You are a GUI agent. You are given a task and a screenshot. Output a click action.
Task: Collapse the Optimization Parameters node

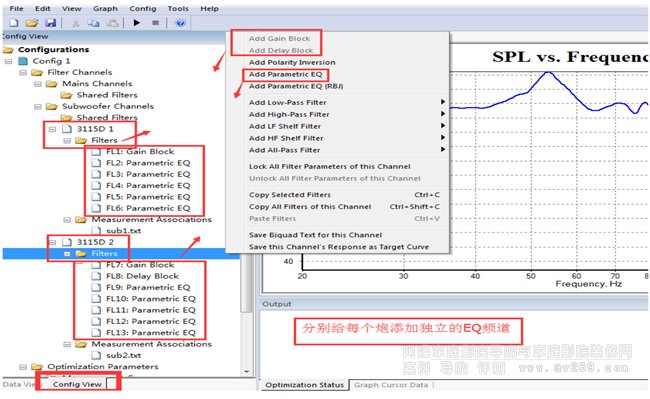(x=23, y=367)
